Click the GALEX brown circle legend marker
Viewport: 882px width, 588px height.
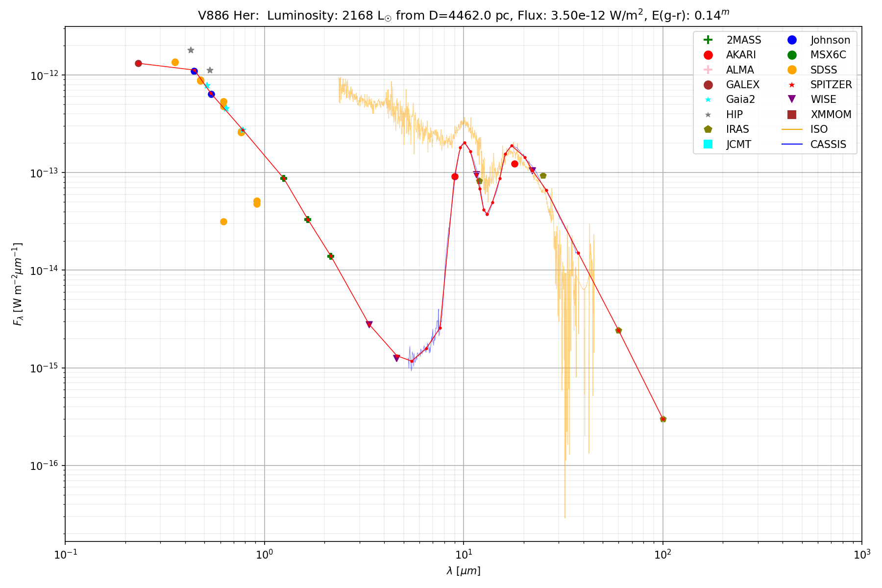(x=708, y=85)
